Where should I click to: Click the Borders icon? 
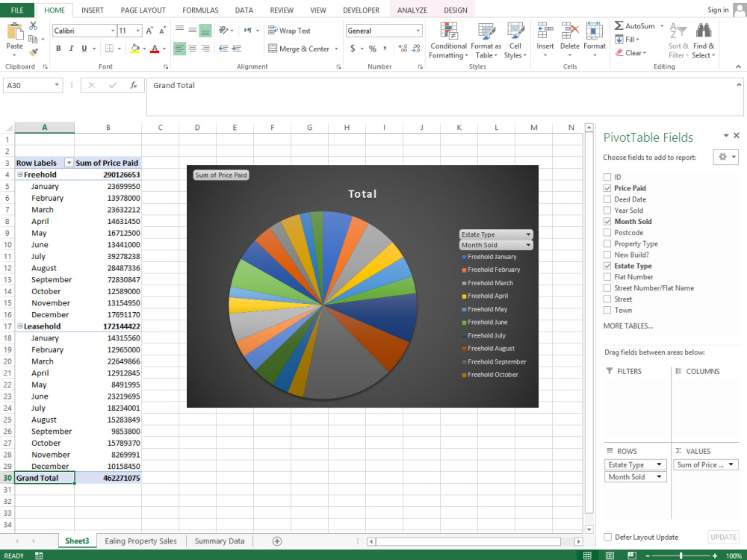110,48
